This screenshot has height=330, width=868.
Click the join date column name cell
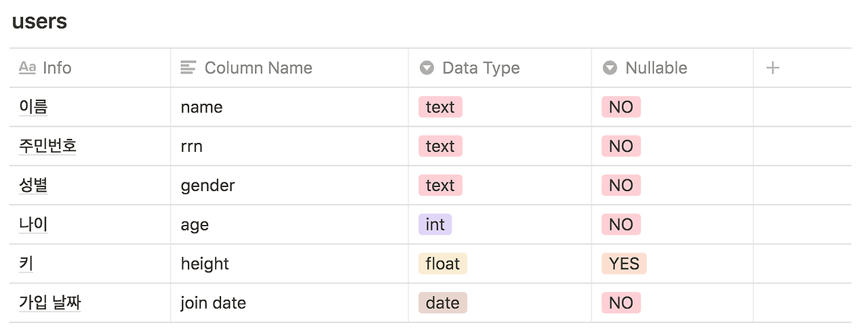[213, 303]
